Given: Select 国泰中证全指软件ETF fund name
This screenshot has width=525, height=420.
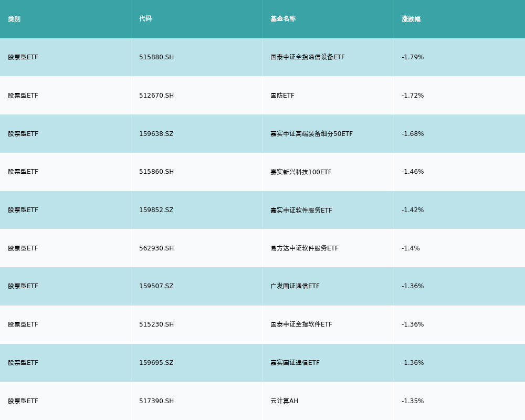Looking at the screenshot, I should (x=301, y=324).
